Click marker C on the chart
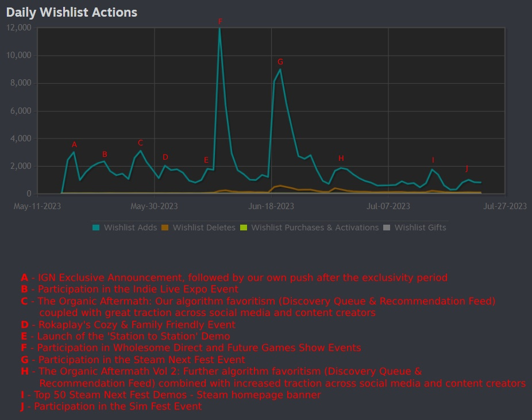 click(x=139, y=142)
